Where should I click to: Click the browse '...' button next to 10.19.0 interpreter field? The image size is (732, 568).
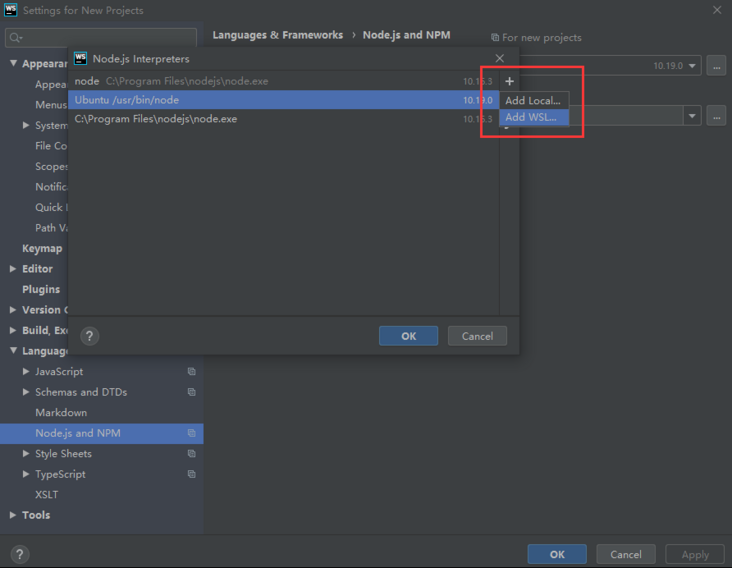(x=715, y=65)
